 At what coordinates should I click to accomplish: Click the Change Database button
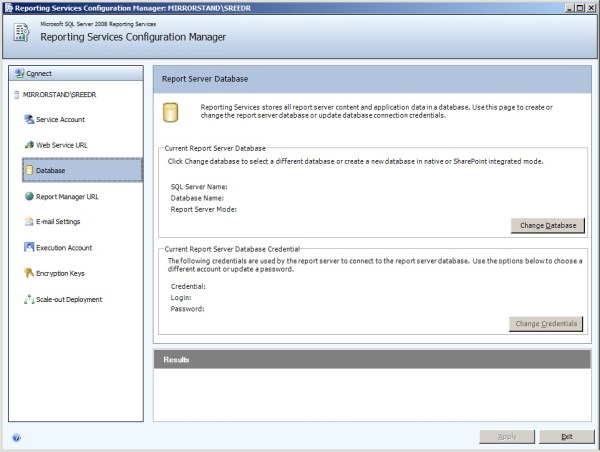pyautogui.click(x=547, y=225)
